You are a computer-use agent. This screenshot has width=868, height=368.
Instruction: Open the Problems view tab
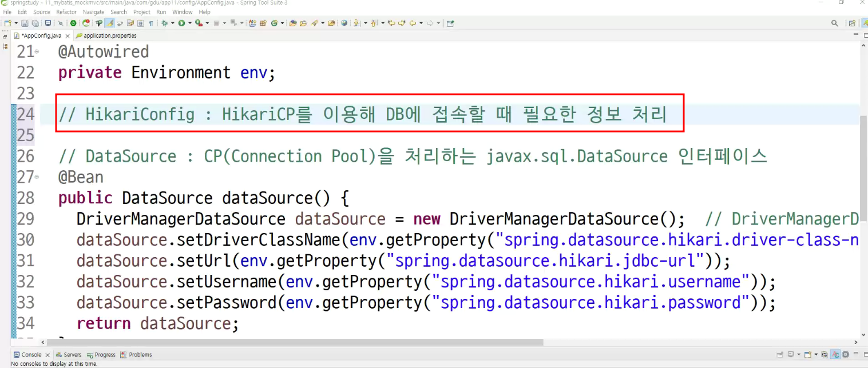click(x=136, y=355)
